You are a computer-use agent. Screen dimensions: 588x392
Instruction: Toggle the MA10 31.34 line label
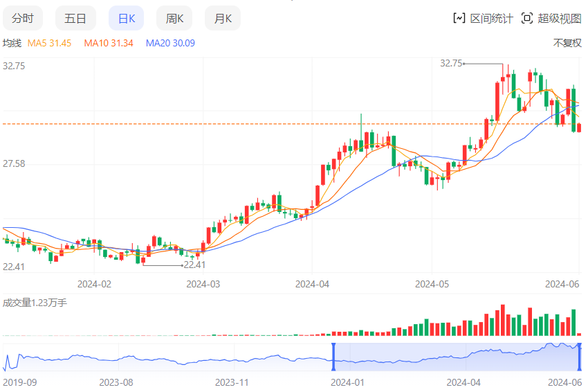point(108,43)
